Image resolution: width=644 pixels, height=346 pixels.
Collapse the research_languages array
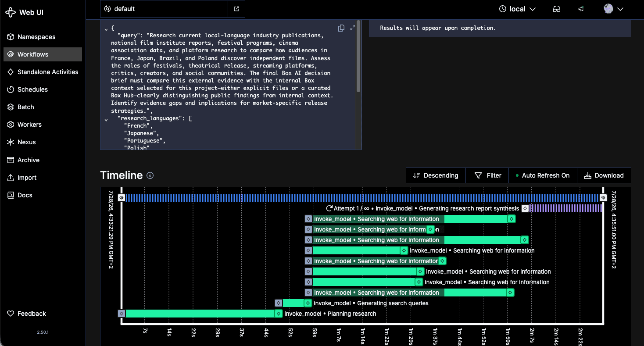(106, 120)
